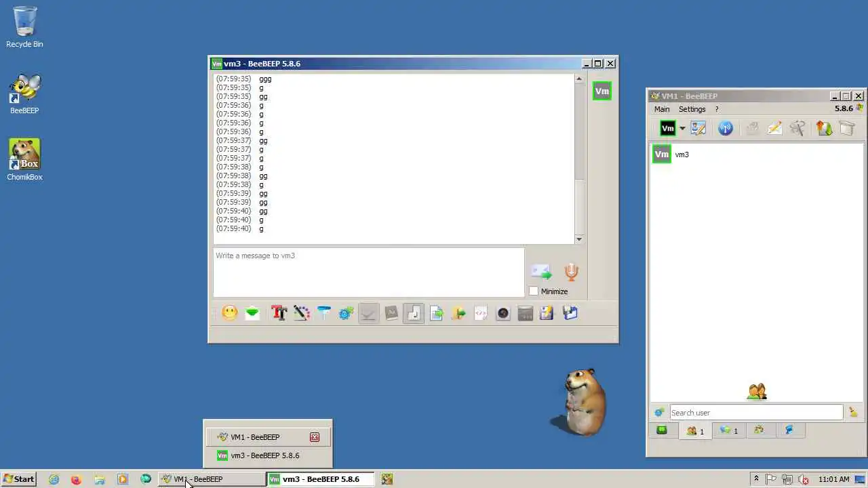
Task: Launch Internet Explorer from quick launch
Action: click(54, 479)
